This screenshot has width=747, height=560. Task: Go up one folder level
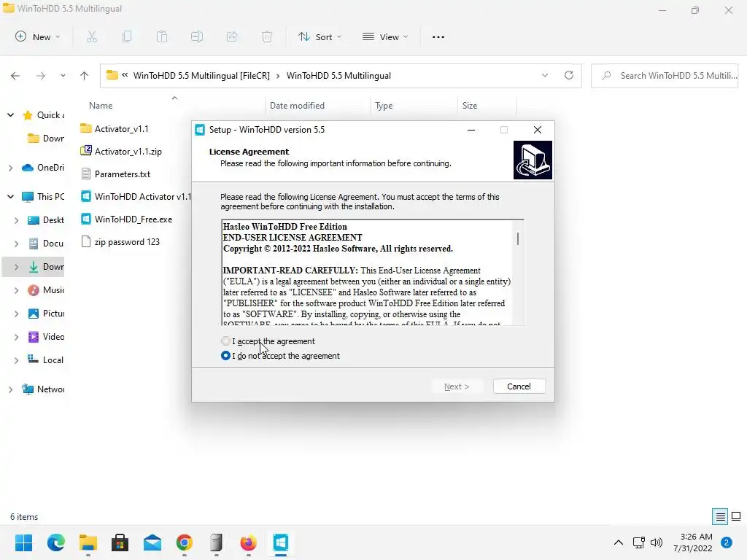pyautogui.click(x=85, y=76)
